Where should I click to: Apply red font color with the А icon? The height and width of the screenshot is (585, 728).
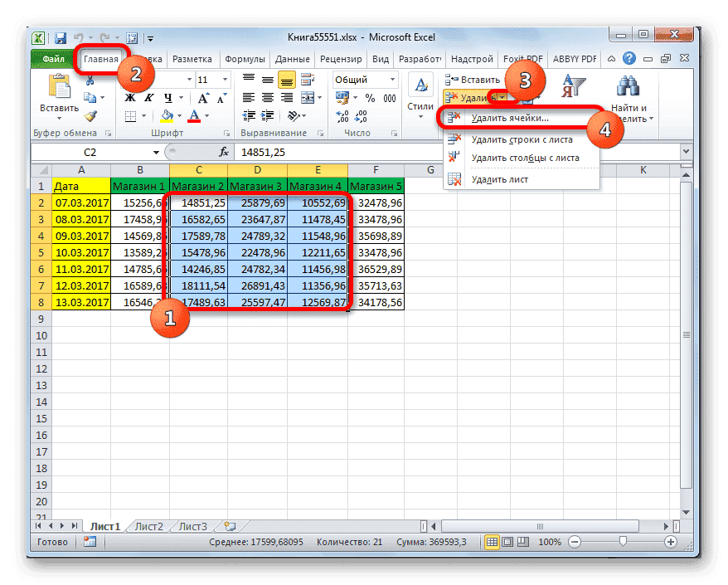click(194, 115)
